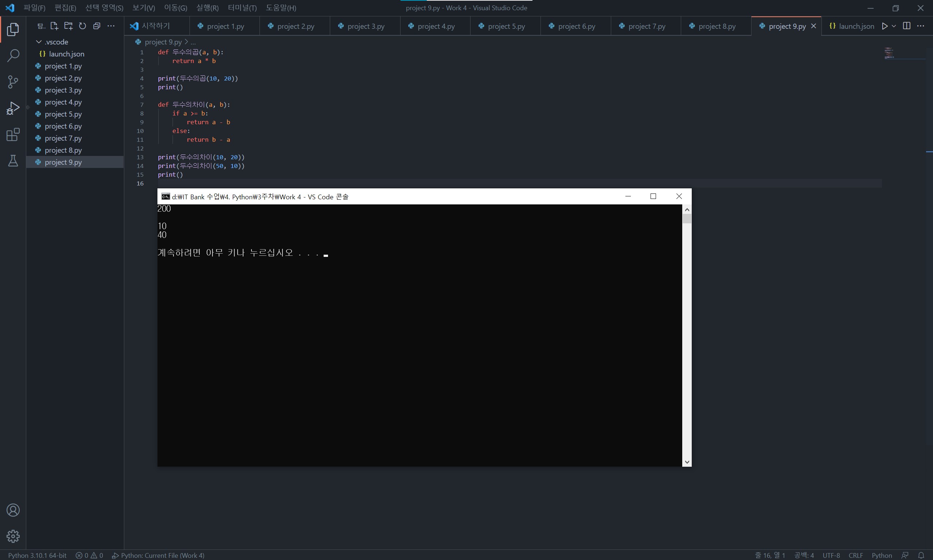The width and height of the screenshot is (933, 560).
Task: Open the 터미널(T) menu
Action: coord(242,8)
